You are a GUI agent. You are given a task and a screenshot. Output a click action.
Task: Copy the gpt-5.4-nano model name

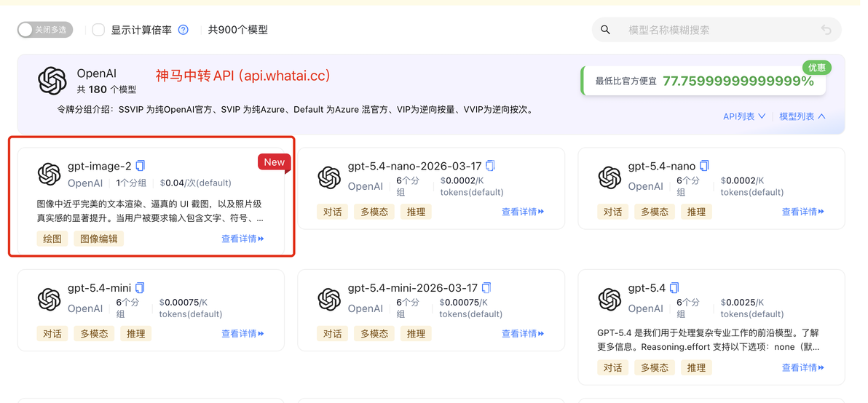(704, 165)
